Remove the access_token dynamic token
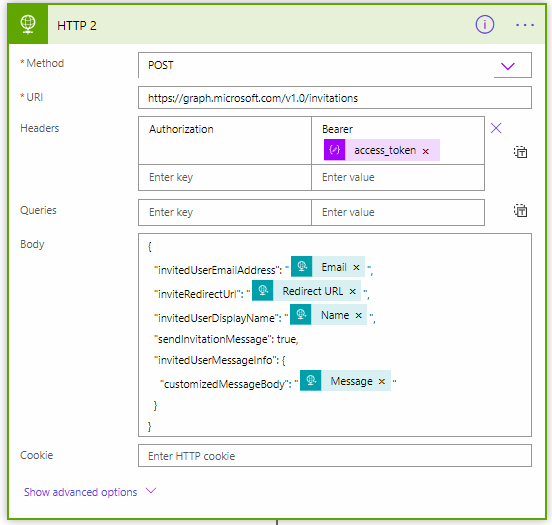The height and width of the screenshot is (525, 552). tap(426, 151)
